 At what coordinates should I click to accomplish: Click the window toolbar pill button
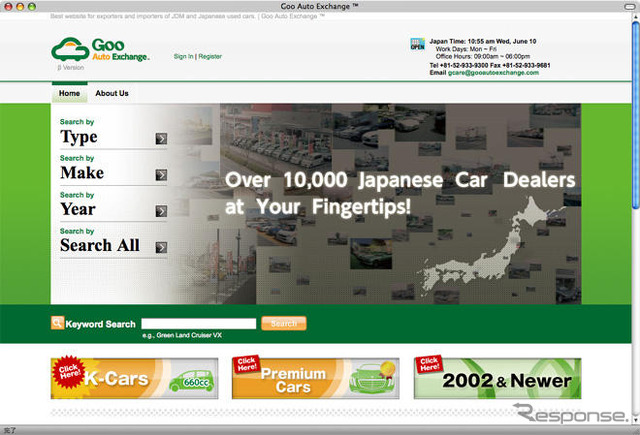point(630,7)
